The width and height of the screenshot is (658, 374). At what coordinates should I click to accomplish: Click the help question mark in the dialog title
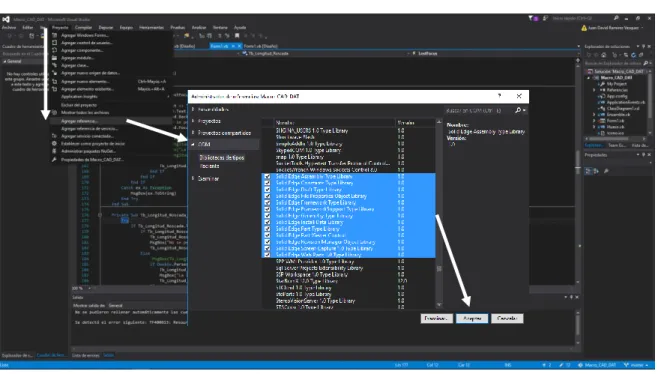click(x=499, y=96)
